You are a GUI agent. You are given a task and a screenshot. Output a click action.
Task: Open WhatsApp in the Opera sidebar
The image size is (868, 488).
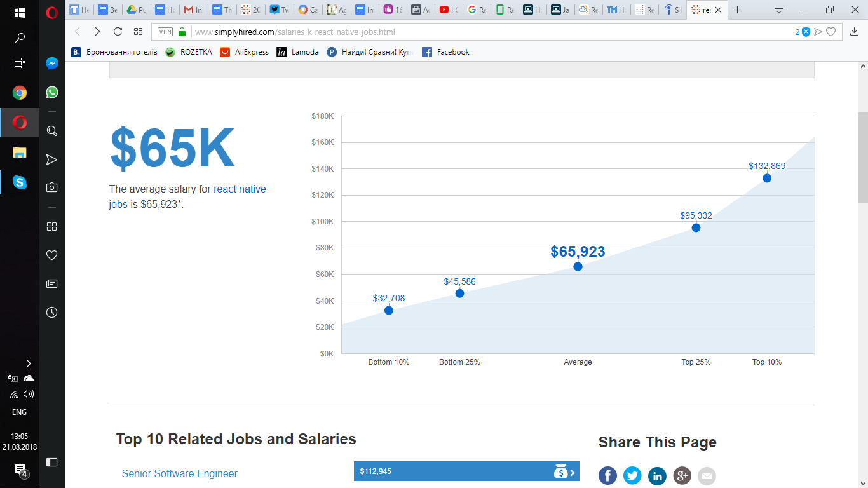52,92
